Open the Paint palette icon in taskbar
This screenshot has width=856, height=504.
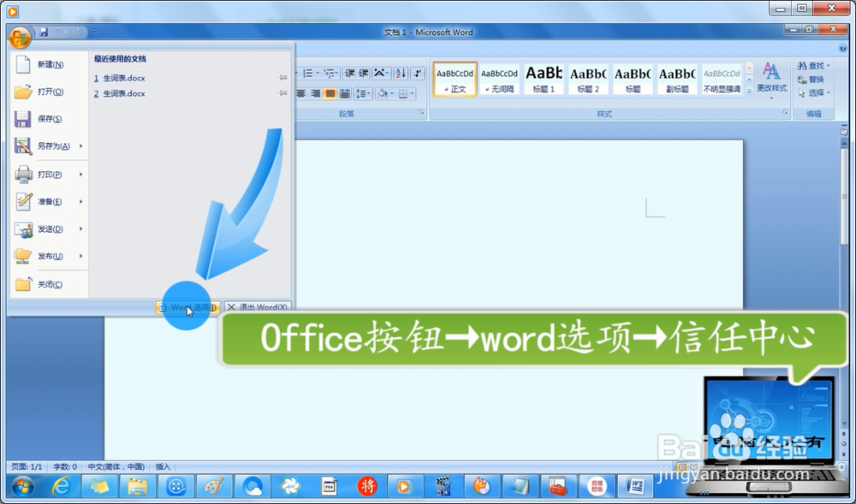point(214,486)
